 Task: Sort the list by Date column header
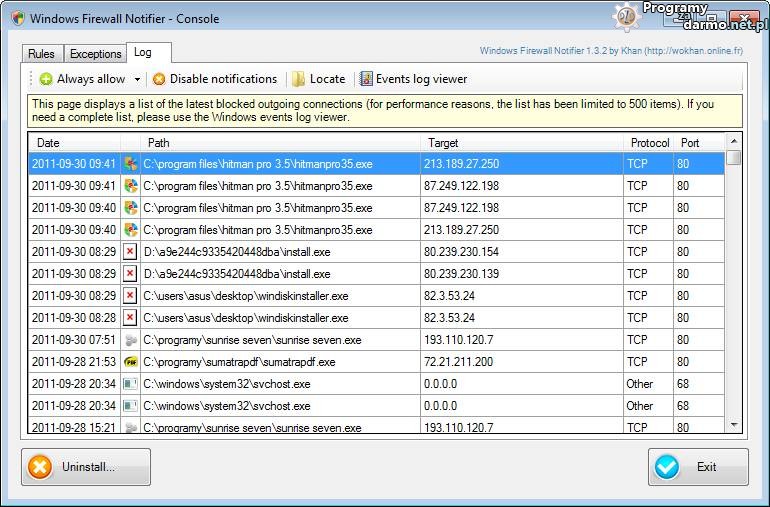tap(73, 143)
